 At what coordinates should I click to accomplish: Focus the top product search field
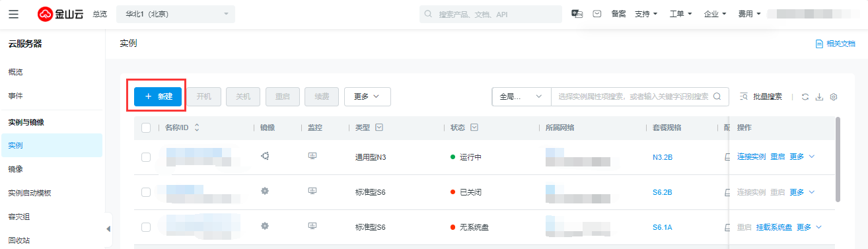coord(491,14)
